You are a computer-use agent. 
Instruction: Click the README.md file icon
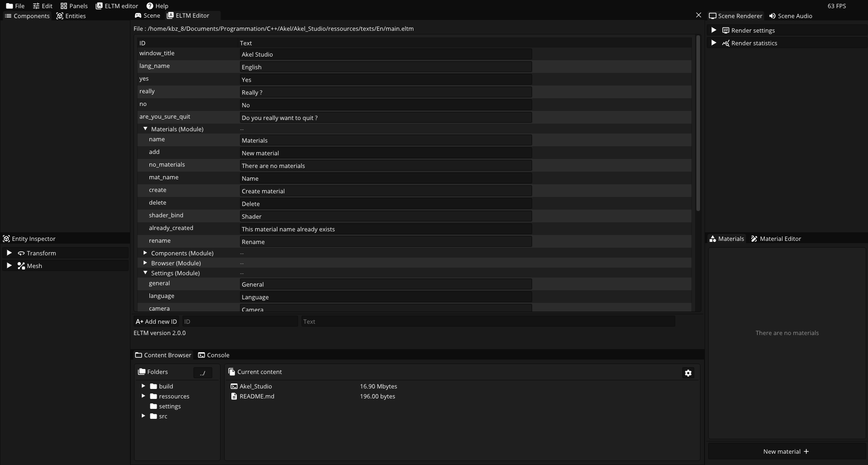pyautogui.click(x=234, y=396)
